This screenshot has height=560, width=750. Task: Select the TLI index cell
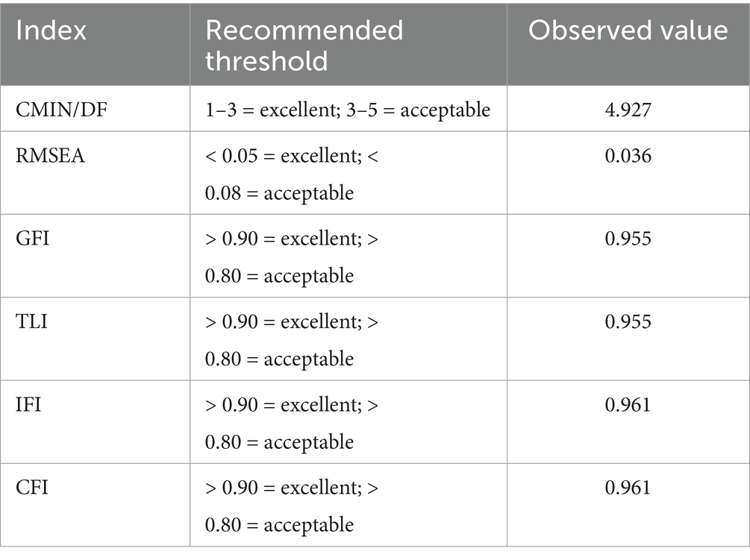30,322
